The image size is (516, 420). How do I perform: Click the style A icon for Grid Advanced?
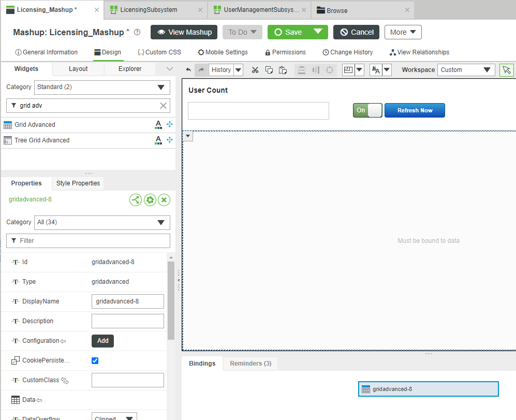pos(158,124)
